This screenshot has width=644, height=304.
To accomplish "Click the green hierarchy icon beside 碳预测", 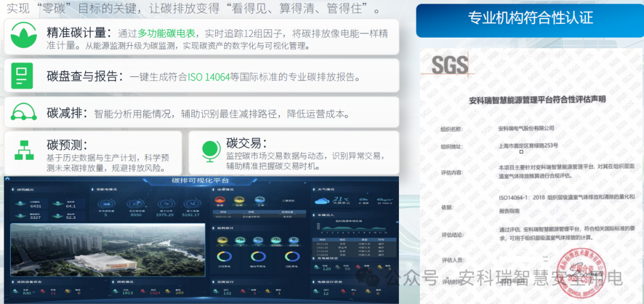I will [x=24, y=150].
